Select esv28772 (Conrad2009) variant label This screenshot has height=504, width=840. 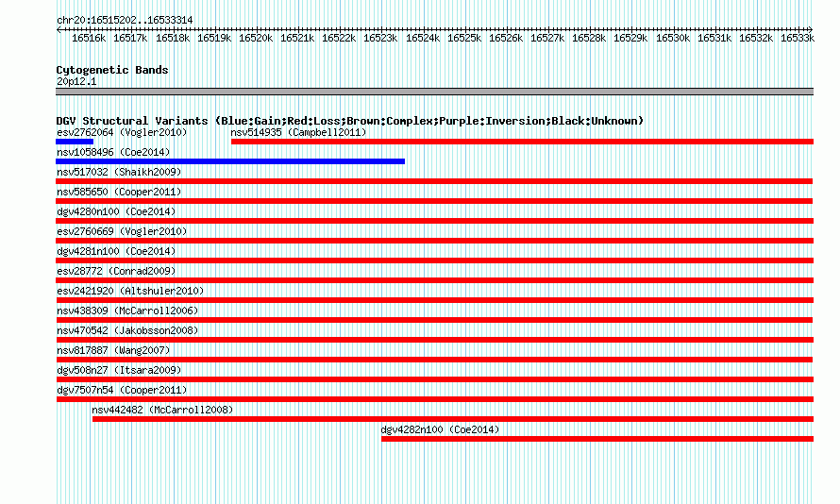tap(116, 271)
